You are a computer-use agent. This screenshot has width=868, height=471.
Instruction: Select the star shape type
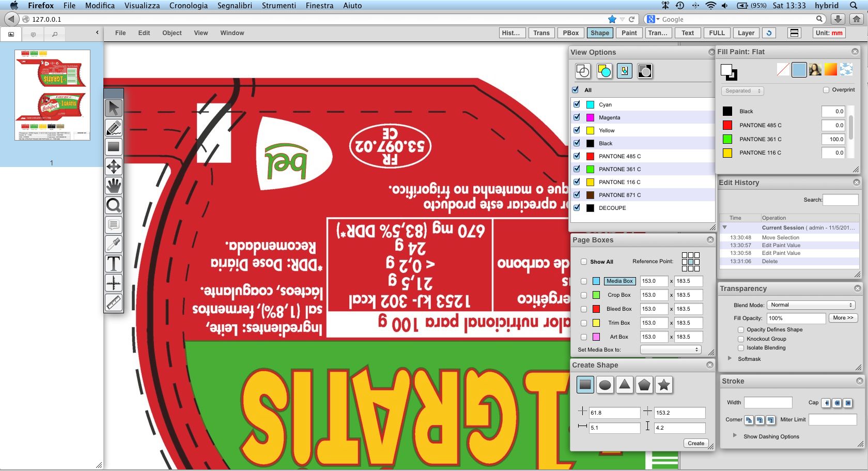click(x=664, y=385)
